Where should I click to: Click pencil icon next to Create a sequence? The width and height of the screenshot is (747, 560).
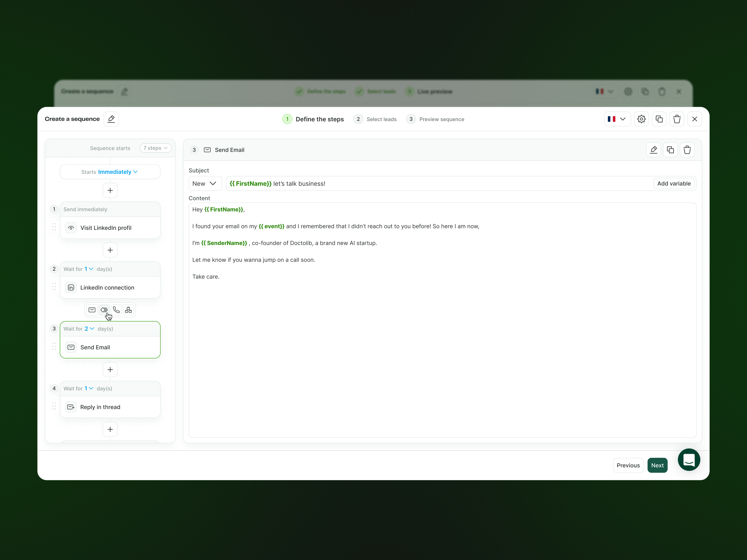tap(111, 119)
